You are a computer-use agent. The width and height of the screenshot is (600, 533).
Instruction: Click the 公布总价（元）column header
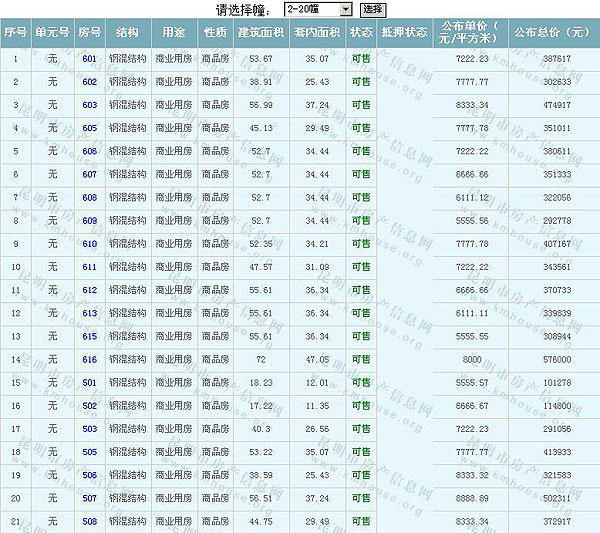click(x=553, y=32)
